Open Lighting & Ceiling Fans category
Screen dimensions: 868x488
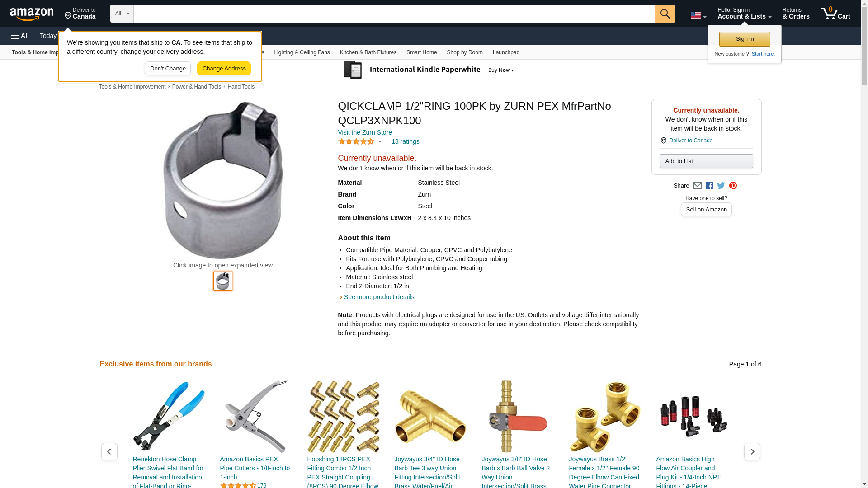[x=302, y=52]
